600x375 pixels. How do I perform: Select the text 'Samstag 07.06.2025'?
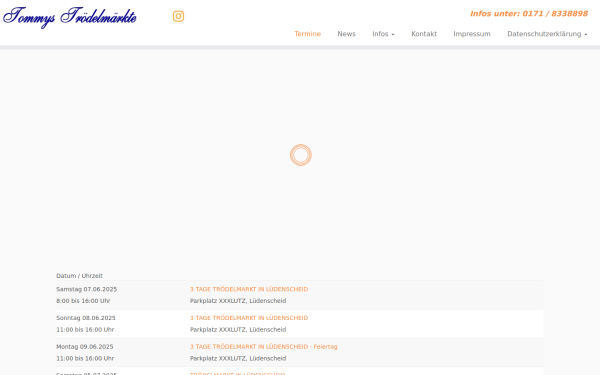(x=86, y=289)
